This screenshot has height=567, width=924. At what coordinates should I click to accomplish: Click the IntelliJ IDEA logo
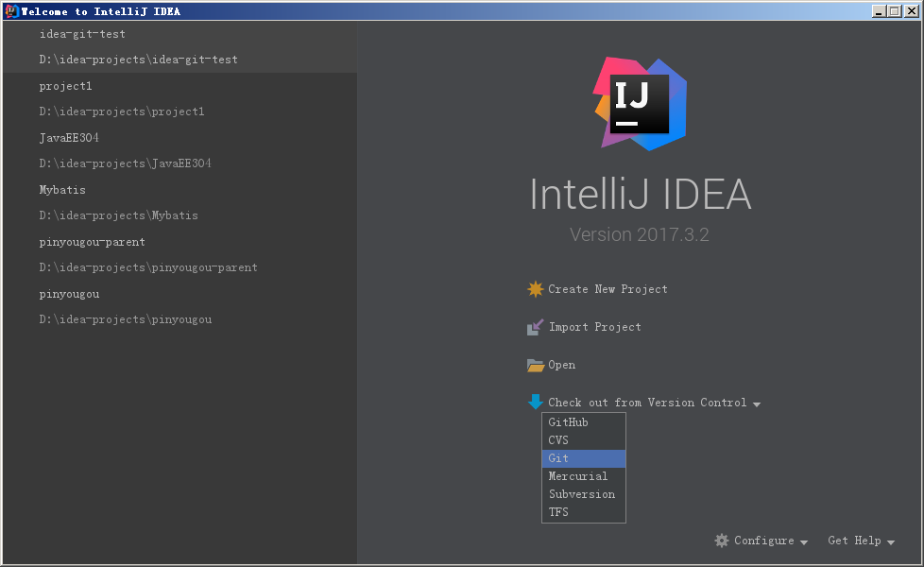640,104
